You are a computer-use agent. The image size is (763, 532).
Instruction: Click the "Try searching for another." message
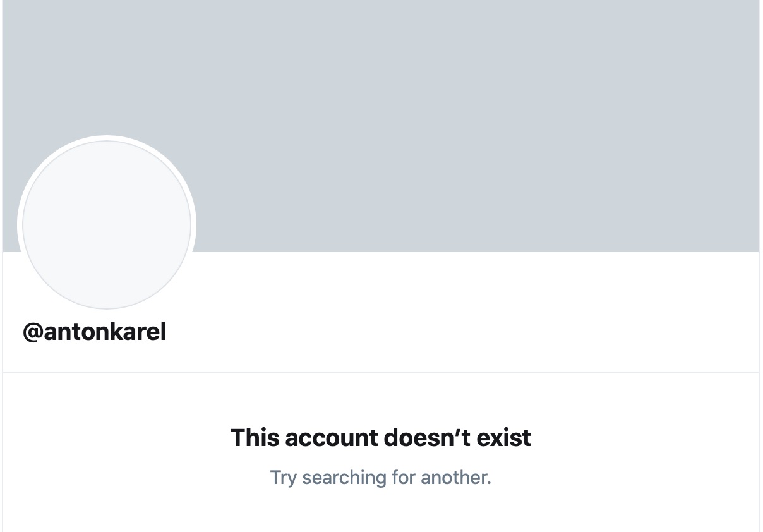[x=381, y=477]
